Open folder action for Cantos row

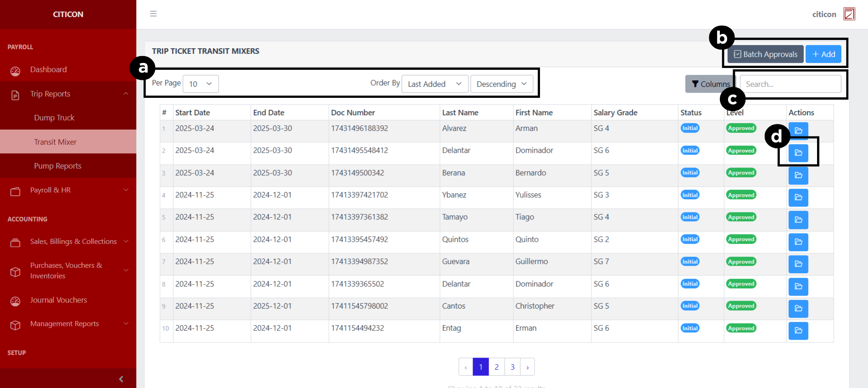click(x=798, y=309)
